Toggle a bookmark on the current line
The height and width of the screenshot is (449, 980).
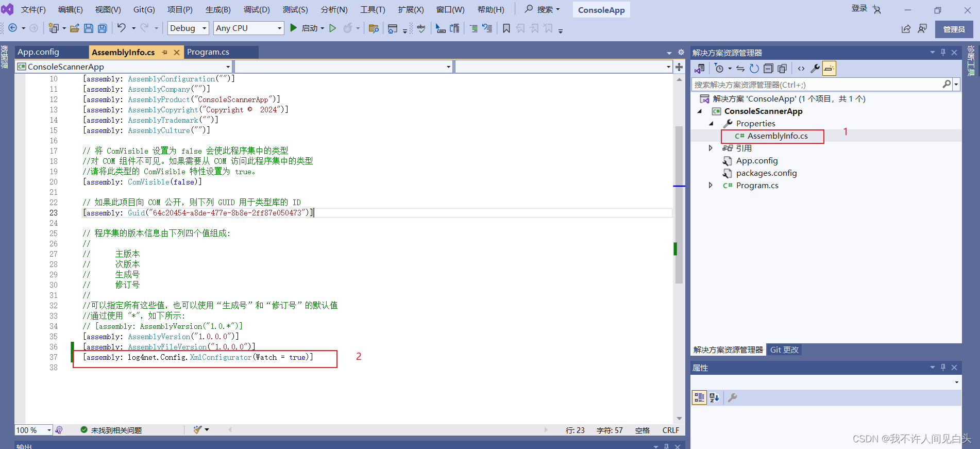[506, 28]
